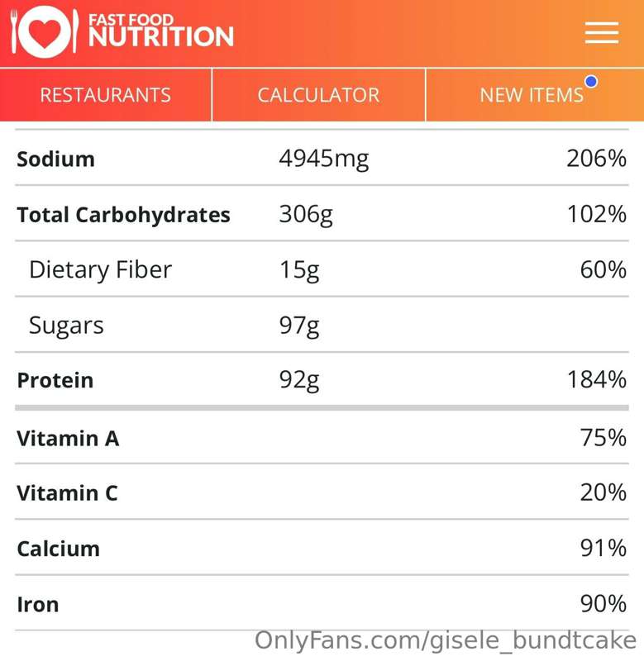Select the Protein row label

click(55, 380)
